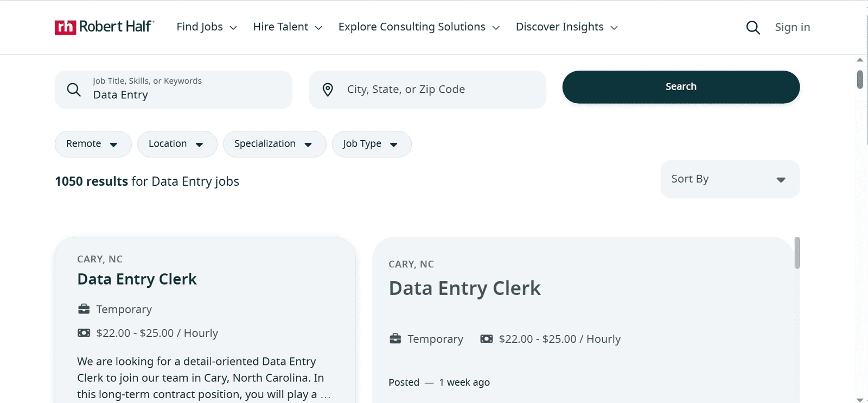
Task: Click the magnifier icon in keyword field
Action: pyautogui.click(x=74, y=90)
